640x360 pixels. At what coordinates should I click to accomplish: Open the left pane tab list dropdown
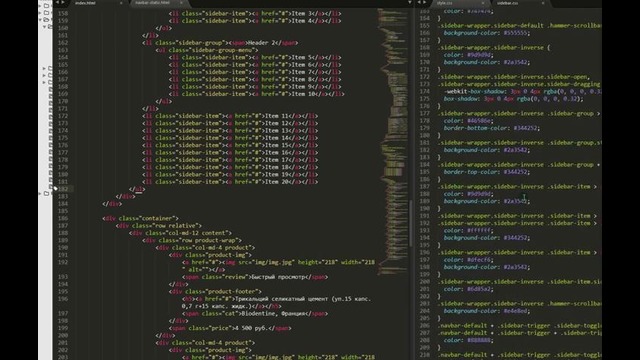click(x=409, y=3)
